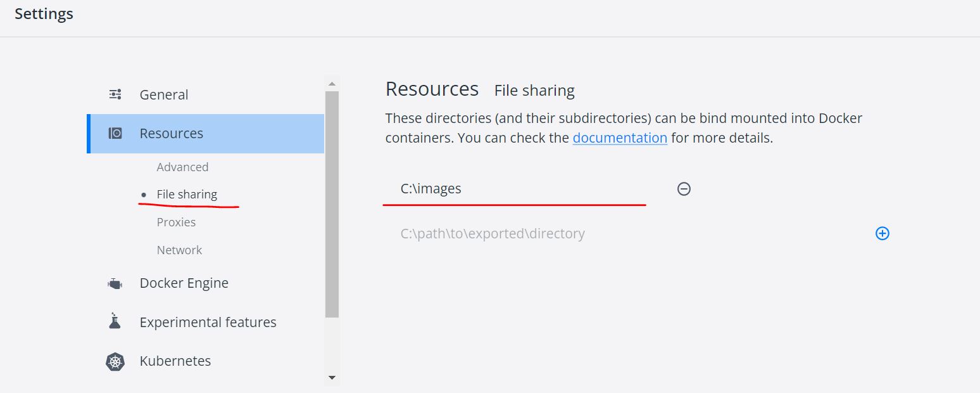Add new directory with plus icon
Viewport: 980px width, 393px height.
coord(882,233)
